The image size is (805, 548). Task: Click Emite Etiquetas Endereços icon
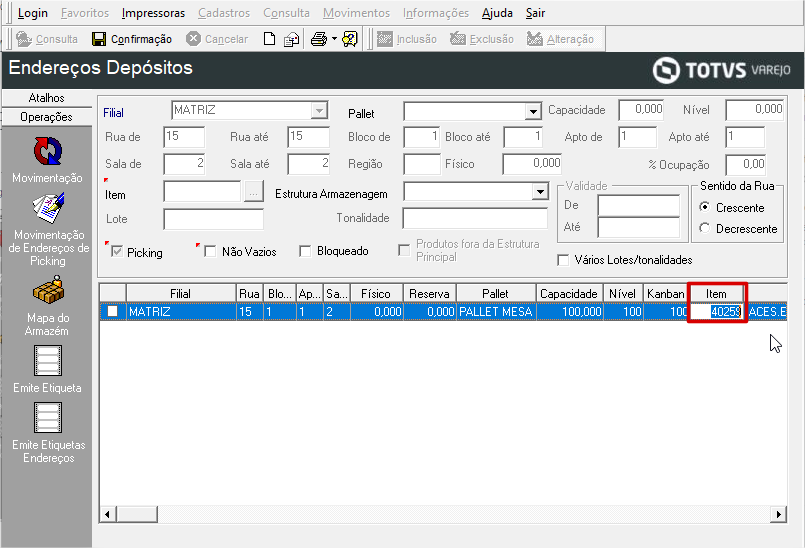tap(47, 418)
